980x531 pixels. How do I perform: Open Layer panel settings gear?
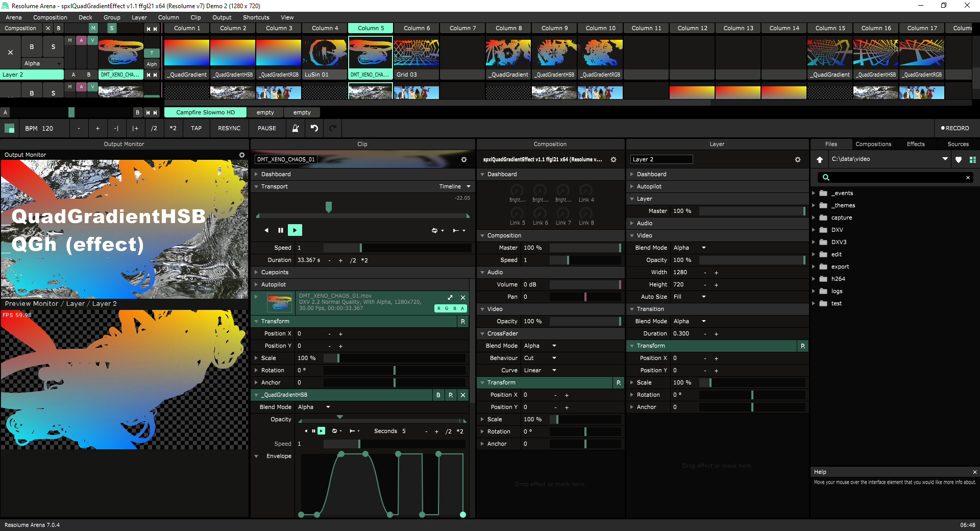point(798,159)
